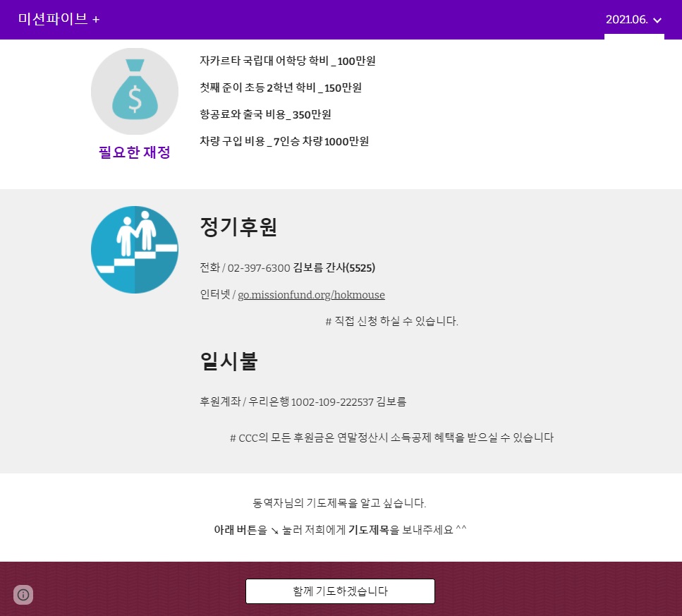Select the 항공료와 출국 비용 line
682x616 pixels.
pos(265,115)
